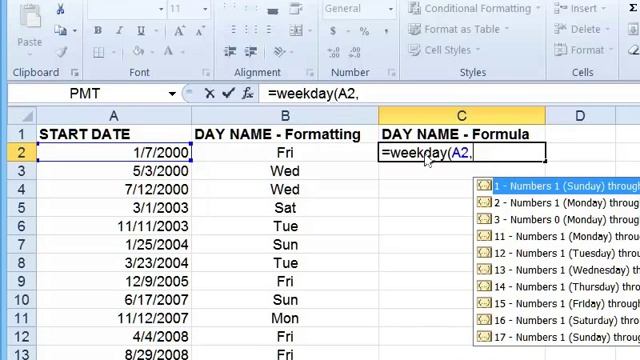Open the Font dialog launcher
The width and height of the screenshot is (640, 360).
point(206,73)
